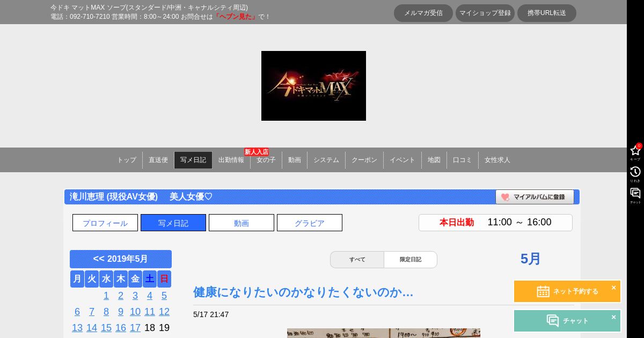Go to previous month via << 2019年5月
This screenshot has height=338, width=644.
tap(121, 259)
